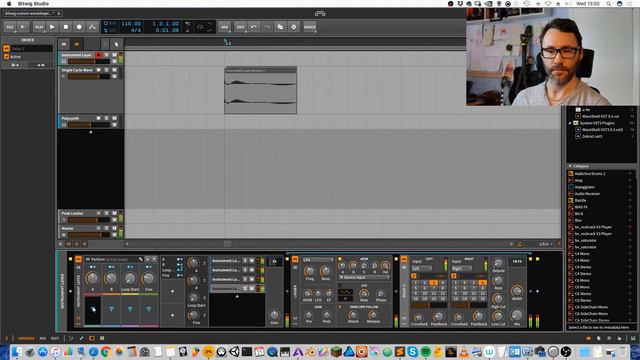Viewport: 640px width, 360px height.
Task: Mute the Instrument Layer track
Action: [x=114, y=55]
